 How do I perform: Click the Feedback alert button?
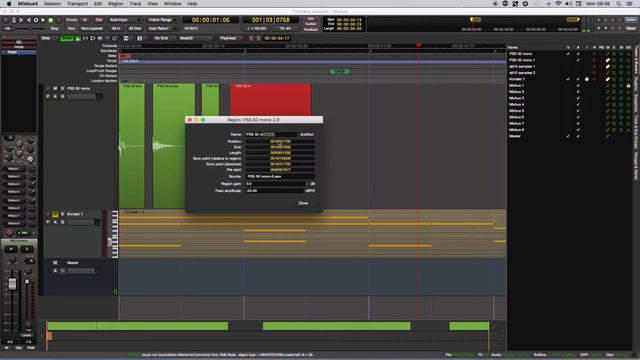click(x=311, y=29)
